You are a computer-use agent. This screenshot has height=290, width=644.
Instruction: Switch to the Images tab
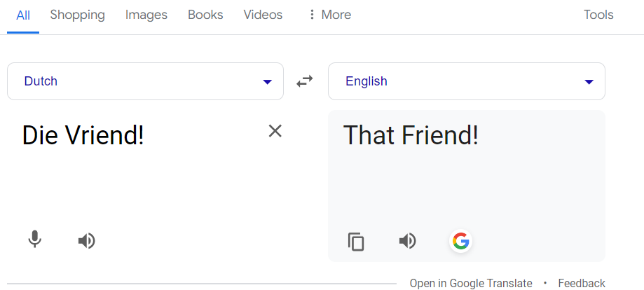146,15
